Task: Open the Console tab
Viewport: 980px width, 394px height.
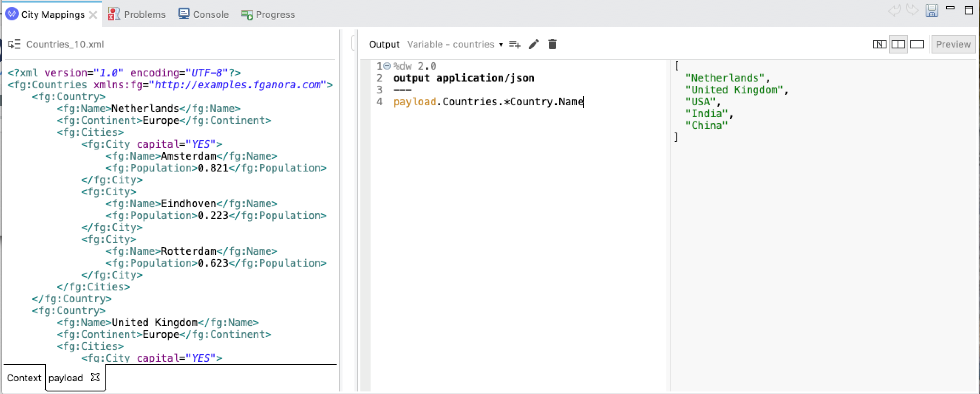Action: click(204, 14)
